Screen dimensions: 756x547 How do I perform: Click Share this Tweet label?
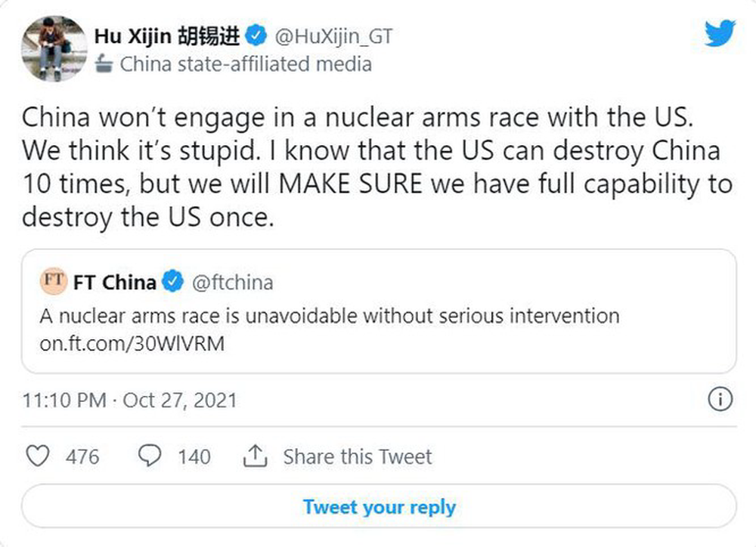(x=357, y=456)
